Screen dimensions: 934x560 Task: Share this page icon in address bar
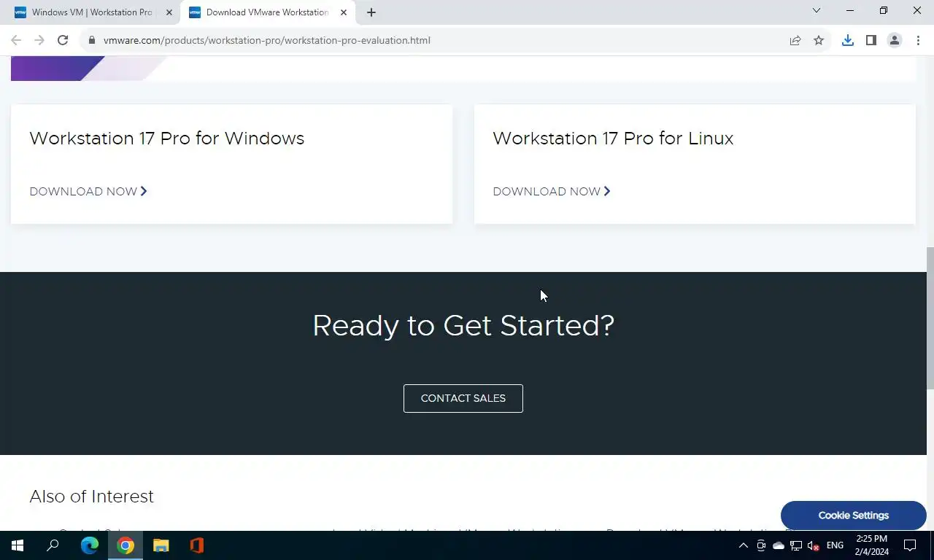[795, 40]
